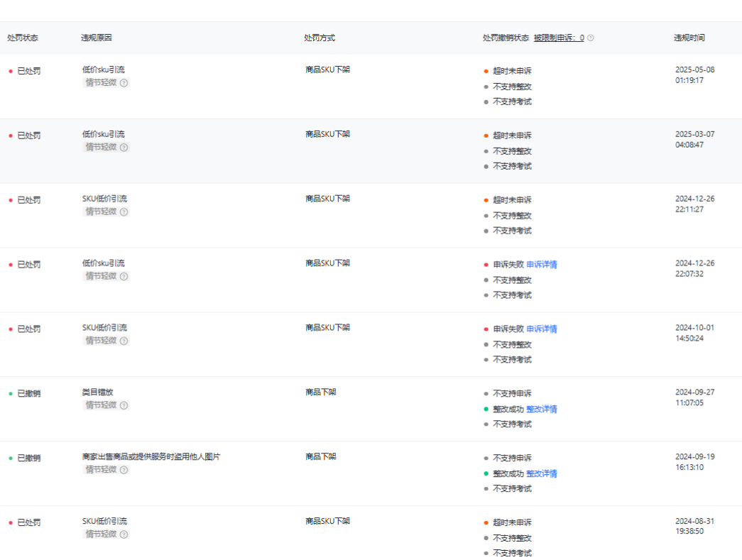Click the 违规原因 column header
The width and height of the screenshot is (742, 560).
pyautogui.click(x=97, y=38)
